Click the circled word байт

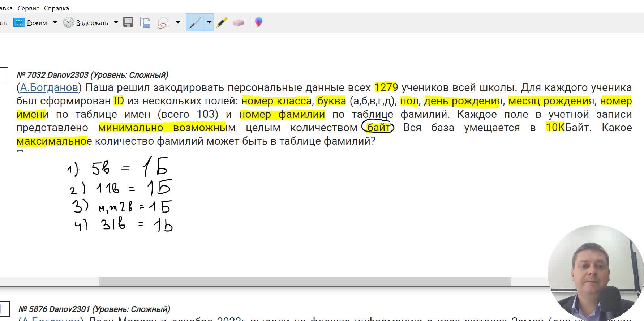[x=378, y=128]
